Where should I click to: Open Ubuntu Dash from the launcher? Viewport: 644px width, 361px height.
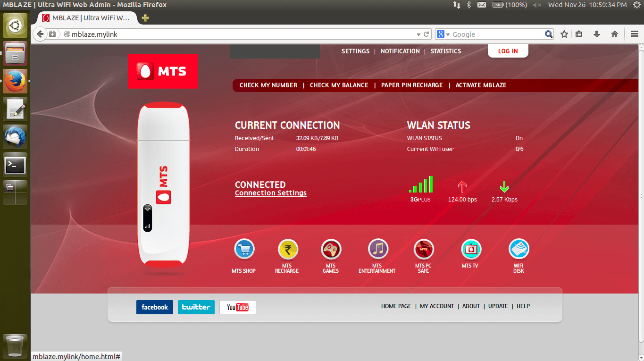[16, 25]
